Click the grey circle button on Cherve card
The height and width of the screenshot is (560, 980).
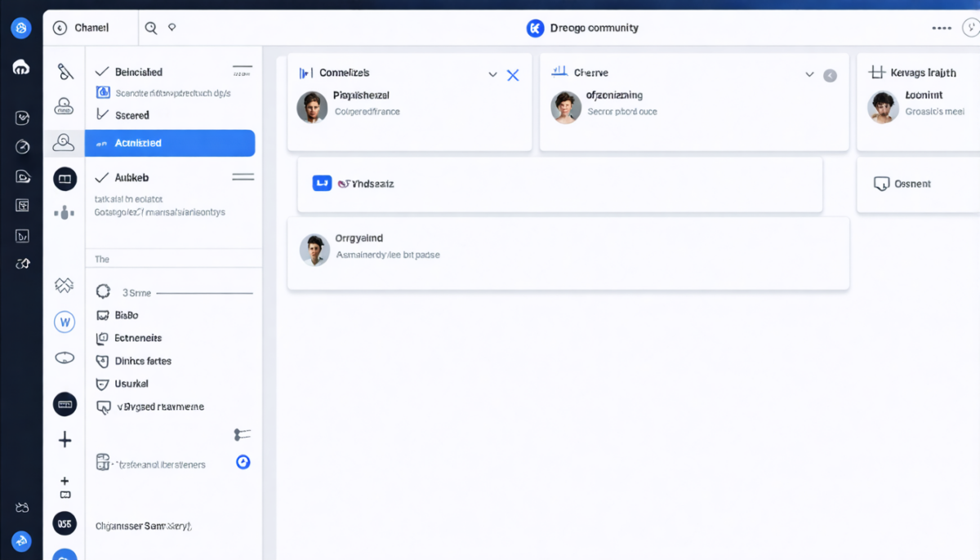coord(830,76)
